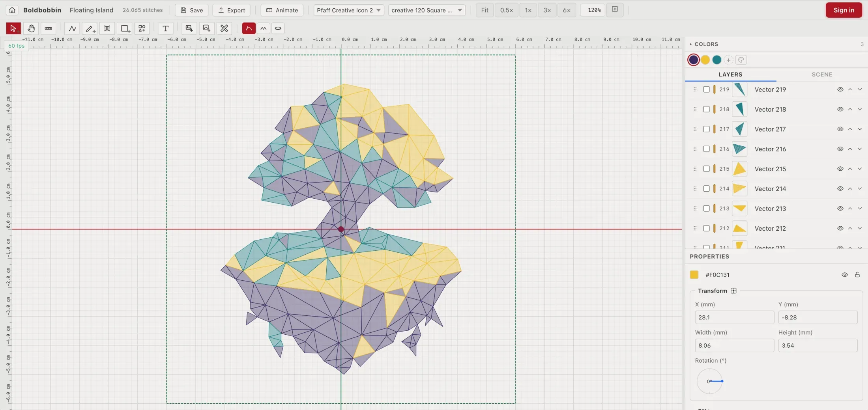Click the import vector tool icon
This screenshot has width=868, height=410.
(206, 28)
